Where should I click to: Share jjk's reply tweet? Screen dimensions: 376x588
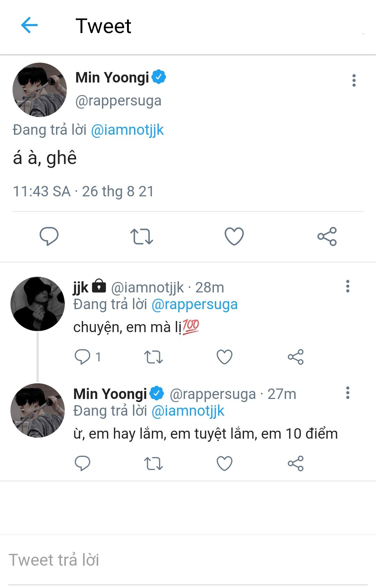296,357
